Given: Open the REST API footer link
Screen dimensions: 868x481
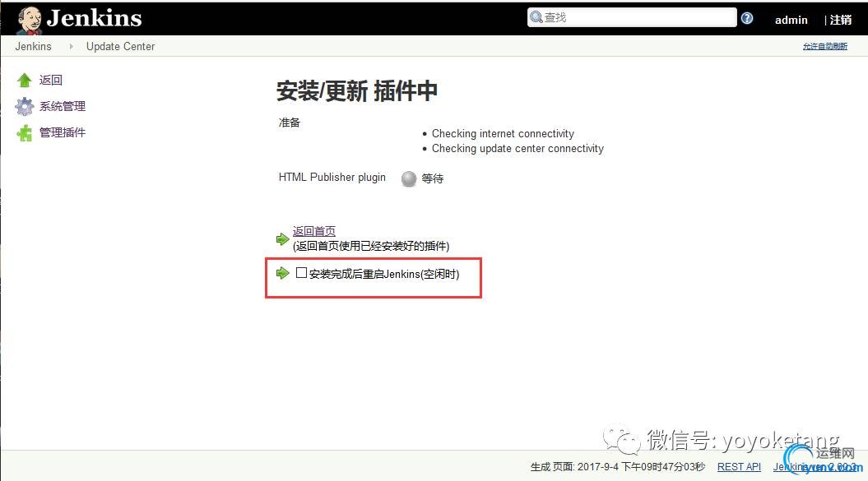Looking at the screenshot, I should coord(739,466).
